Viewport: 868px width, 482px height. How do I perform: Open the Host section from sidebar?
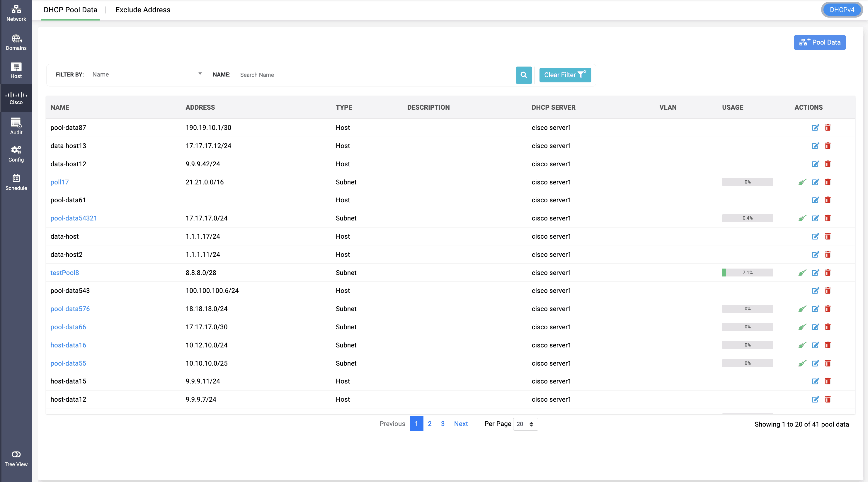click(x=16, y=70)
